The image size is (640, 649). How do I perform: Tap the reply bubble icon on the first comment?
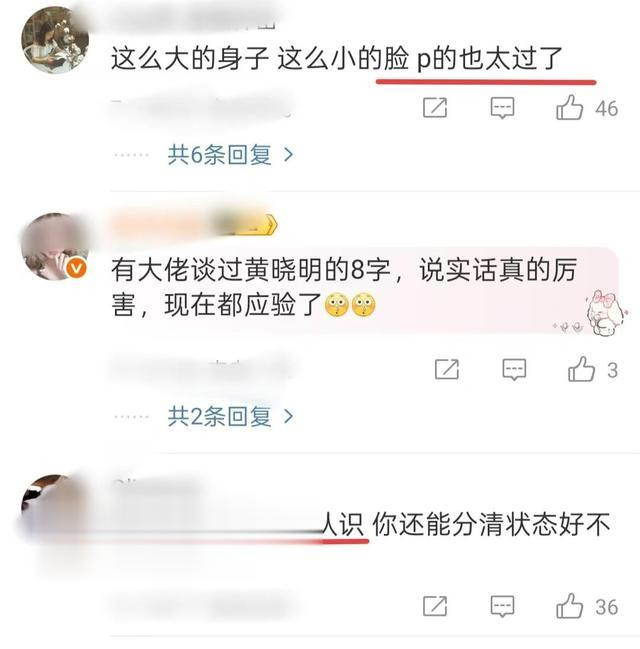502,108
